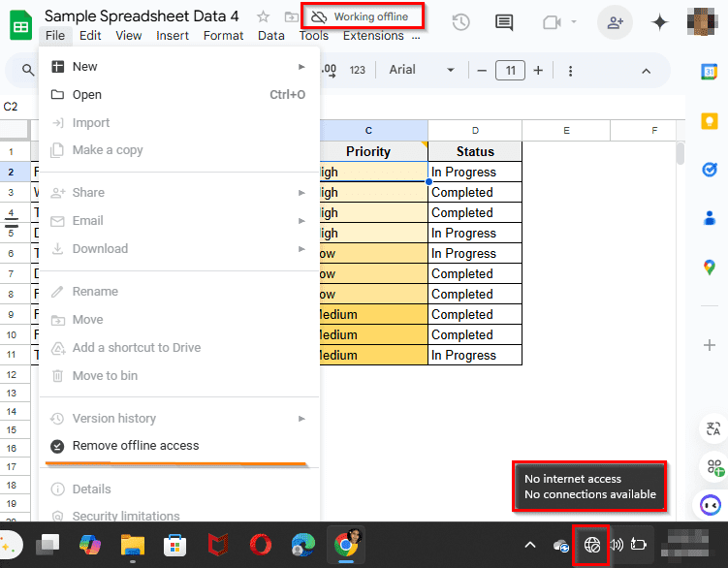This screenshot has width=728, height=568.
Task: Click the network globe icon in system tray
Action: tap(592, 545)
